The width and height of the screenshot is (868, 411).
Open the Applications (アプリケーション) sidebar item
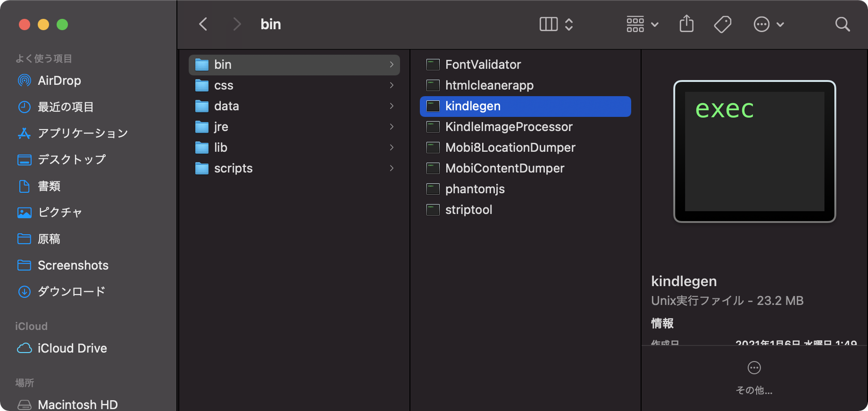pyautogui.click(x=83, y=133)
